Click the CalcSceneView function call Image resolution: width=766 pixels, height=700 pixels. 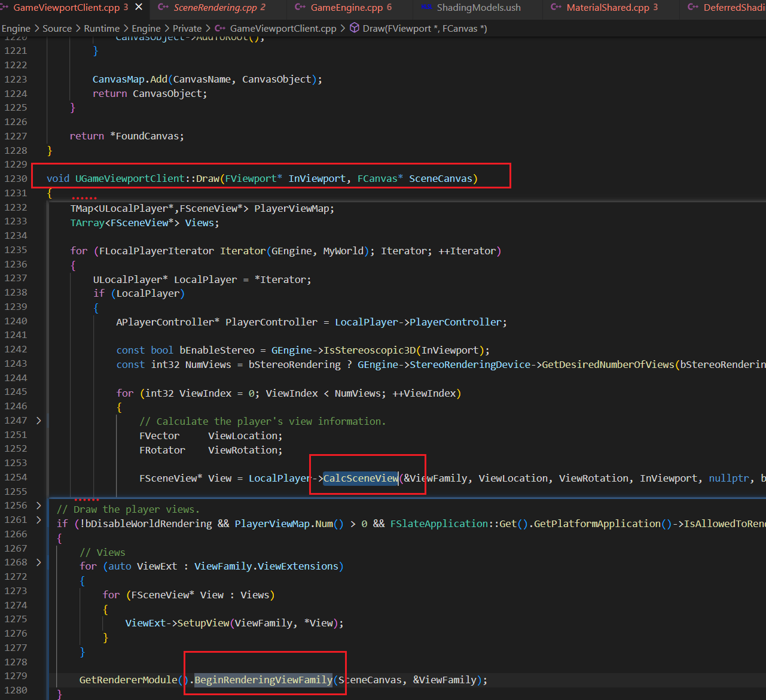361,478
